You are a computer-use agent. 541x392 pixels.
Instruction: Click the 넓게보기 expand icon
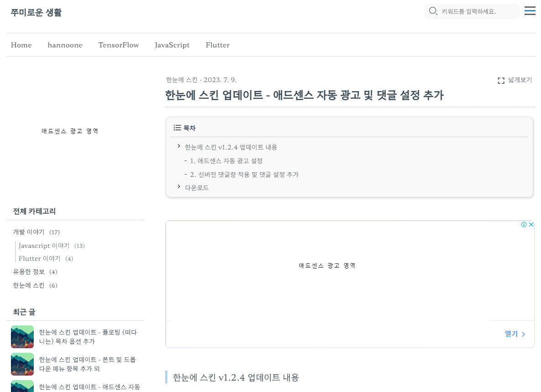coord(501,80)
